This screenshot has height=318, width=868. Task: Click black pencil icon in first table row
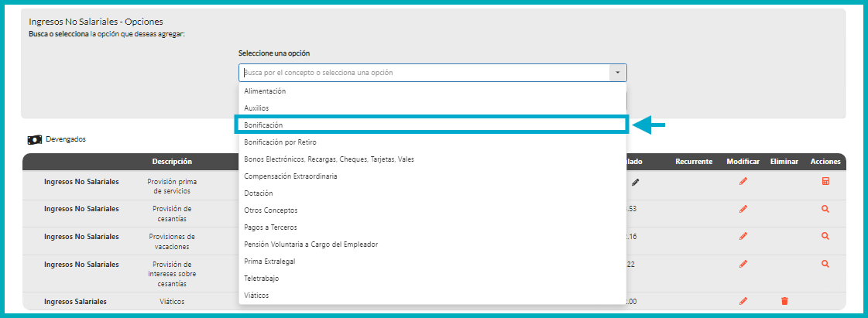(636, 182)
